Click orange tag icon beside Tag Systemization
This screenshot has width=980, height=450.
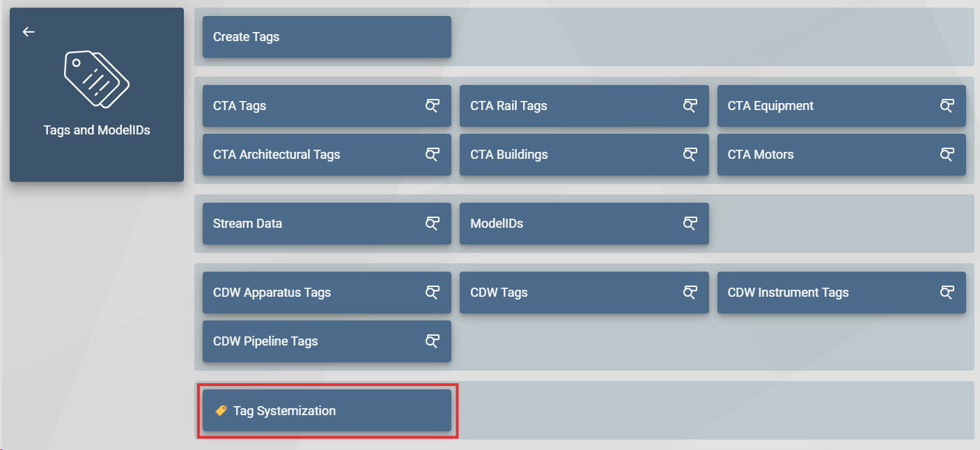221,411
